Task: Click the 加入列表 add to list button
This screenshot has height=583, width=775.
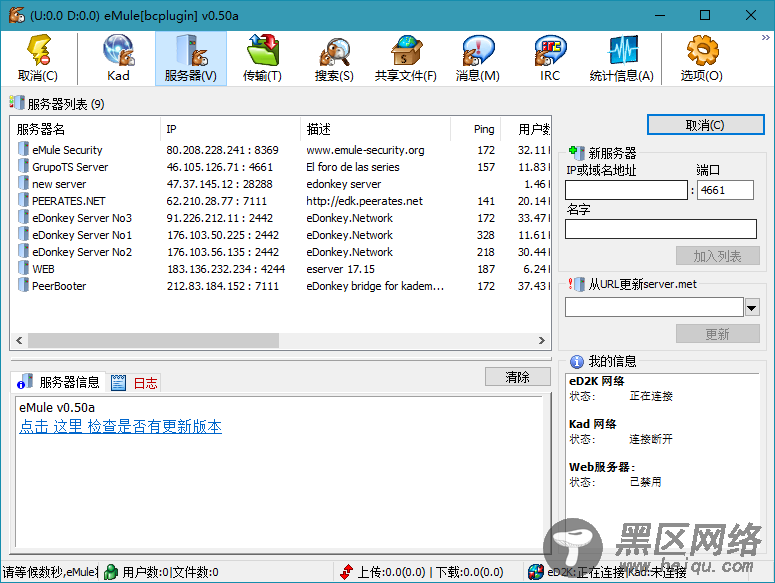Action: (718, 256)
